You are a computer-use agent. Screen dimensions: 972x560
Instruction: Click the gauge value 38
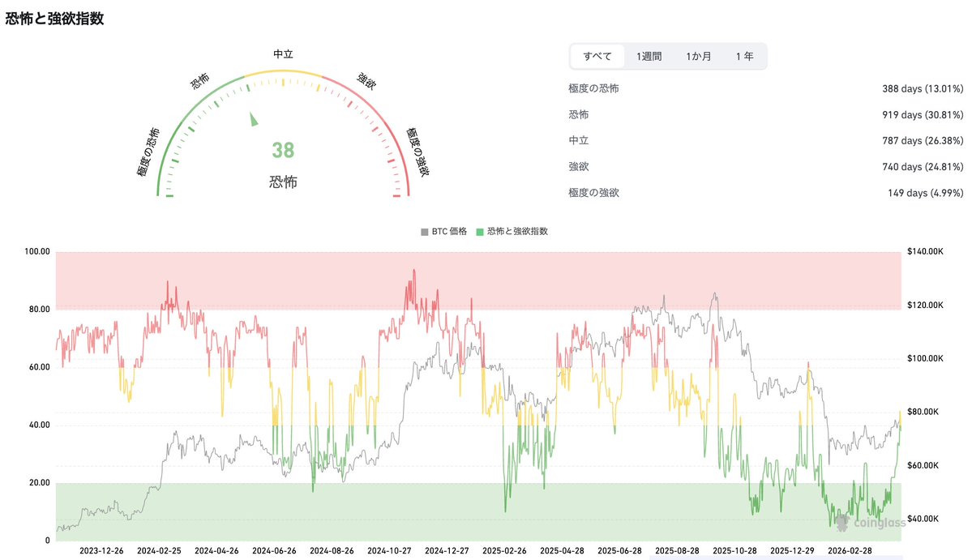[x=283, y=150]
